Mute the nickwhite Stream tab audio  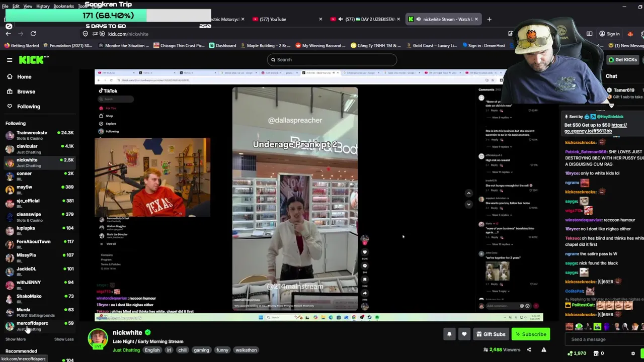[x=418, y=19]
